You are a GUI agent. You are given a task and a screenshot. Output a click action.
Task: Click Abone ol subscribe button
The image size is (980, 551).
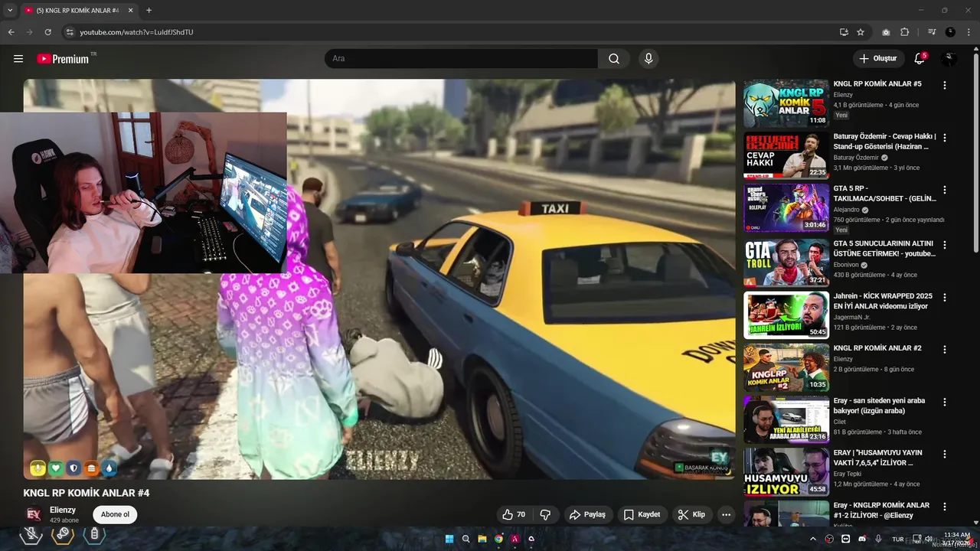[115, 514]
